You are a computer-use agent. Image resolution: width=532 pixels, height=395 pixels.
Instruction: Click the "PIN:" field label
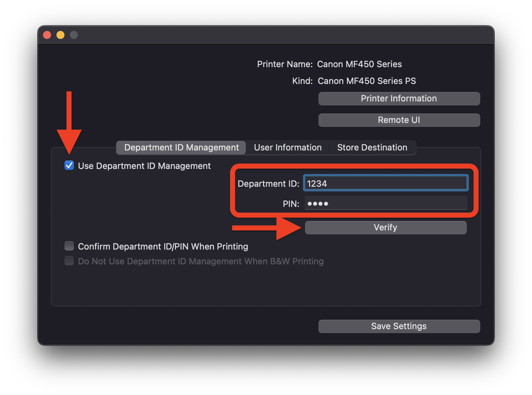[291, 204]
